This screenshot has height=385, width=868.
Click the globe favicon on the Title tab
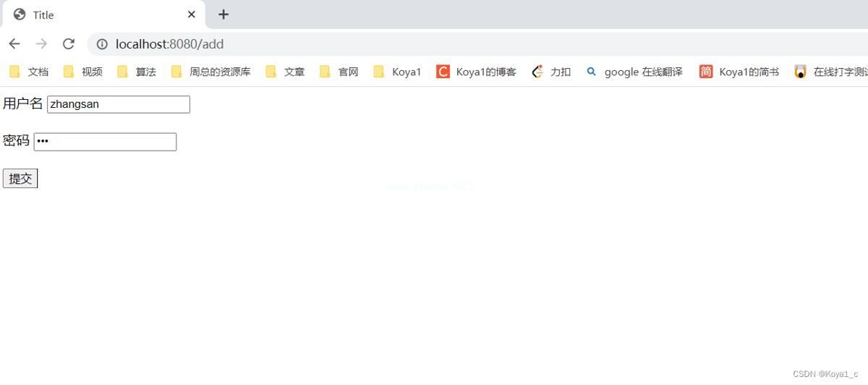coord(20,14)
